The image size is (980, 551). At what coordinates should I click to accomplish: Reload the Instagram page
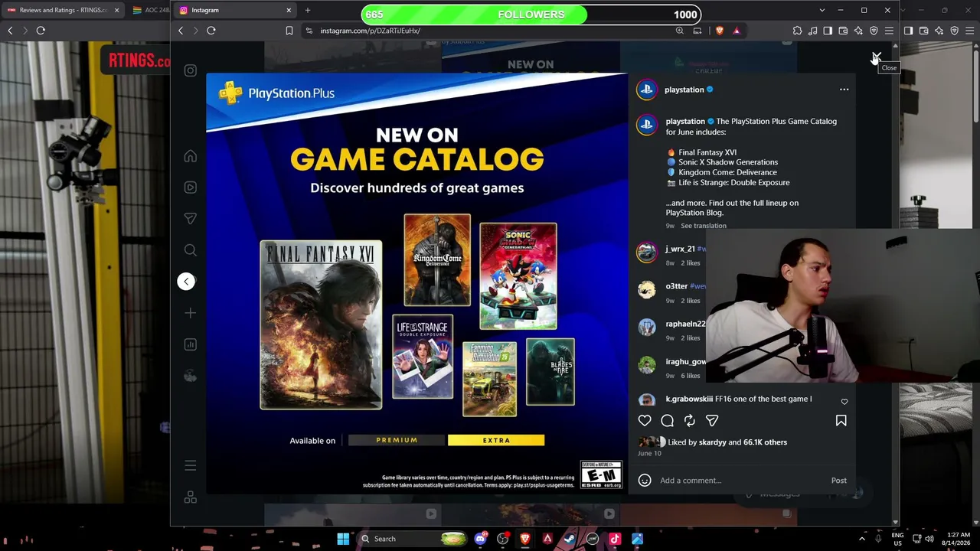click(x=211, y=31)
